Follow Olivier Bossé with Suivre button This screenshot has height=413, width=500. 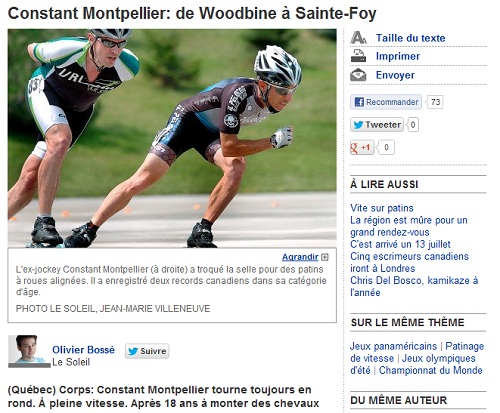(x=147, y=351)
